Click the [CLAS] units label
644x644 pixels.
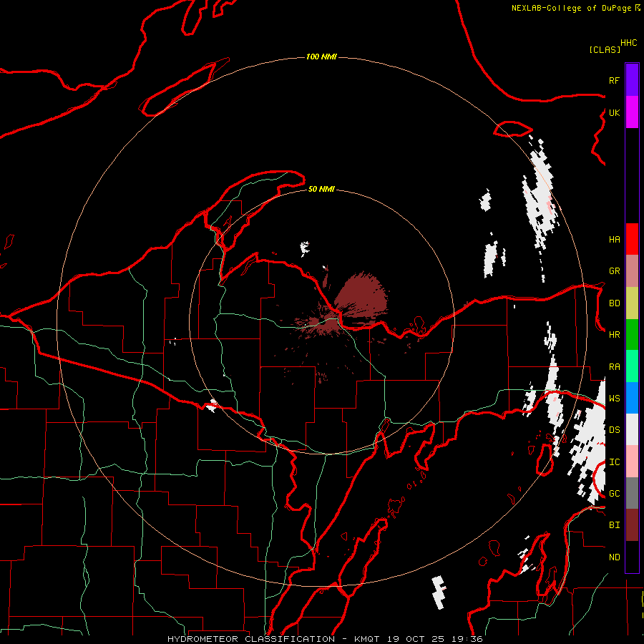(605, 49)
